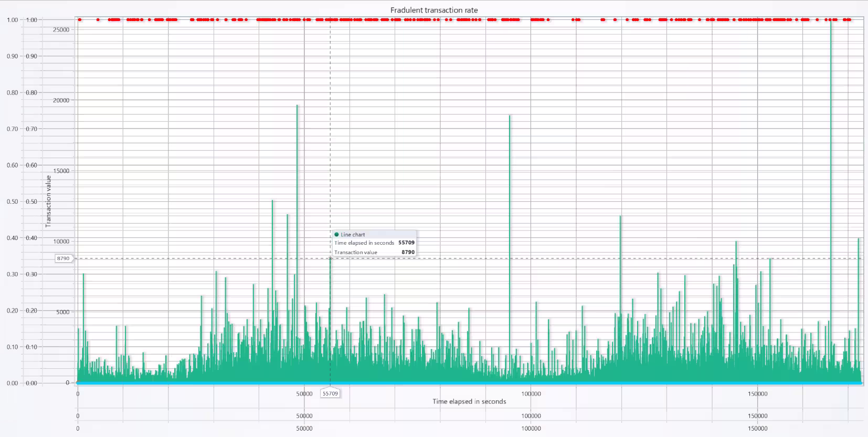Click the 'Transaction value' label inside the tooltip
The image size is (868, 437).
pyautogui.click(x=356, y=252)
